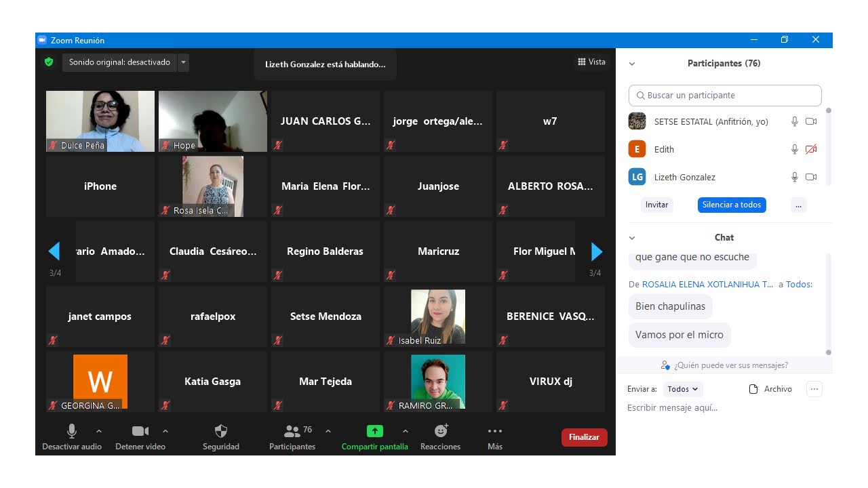This screenshot has height=488, width=868.
Task: Open the dropdown arrow next to Sonido original
Action: tap(183, 62)
